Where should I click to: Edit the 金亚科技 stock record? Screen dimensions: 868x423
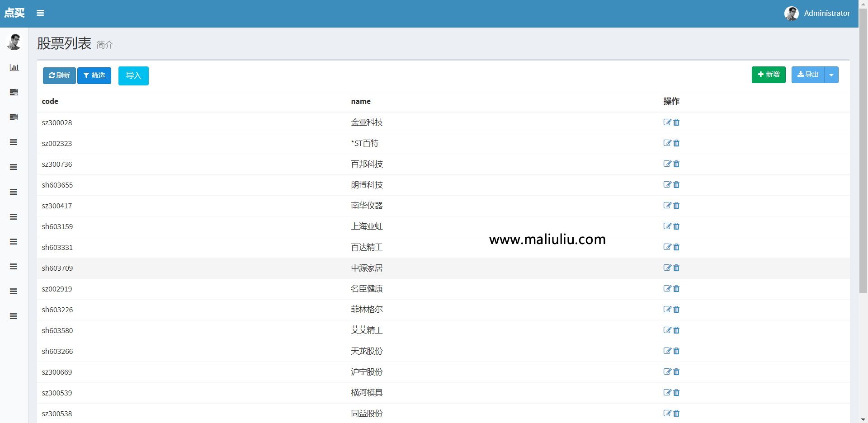click(667, 122)
